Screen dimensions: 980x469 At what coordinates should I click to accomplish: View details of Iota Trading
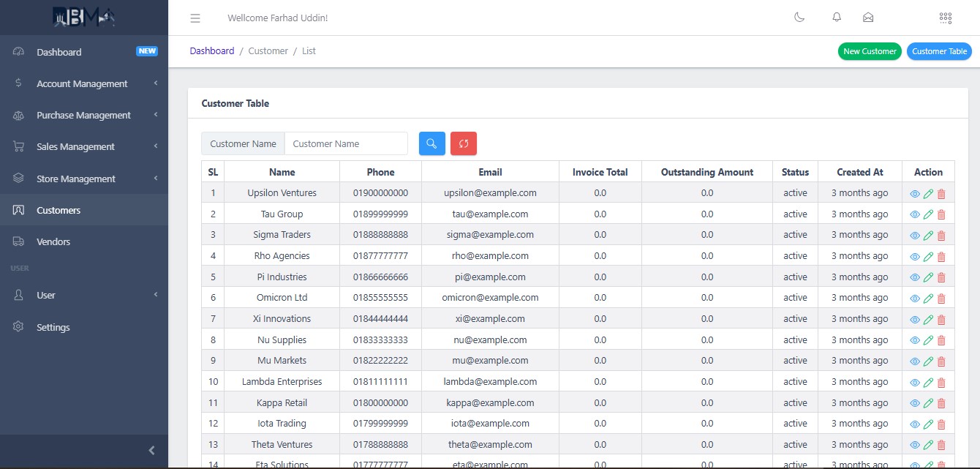point(915,424)
